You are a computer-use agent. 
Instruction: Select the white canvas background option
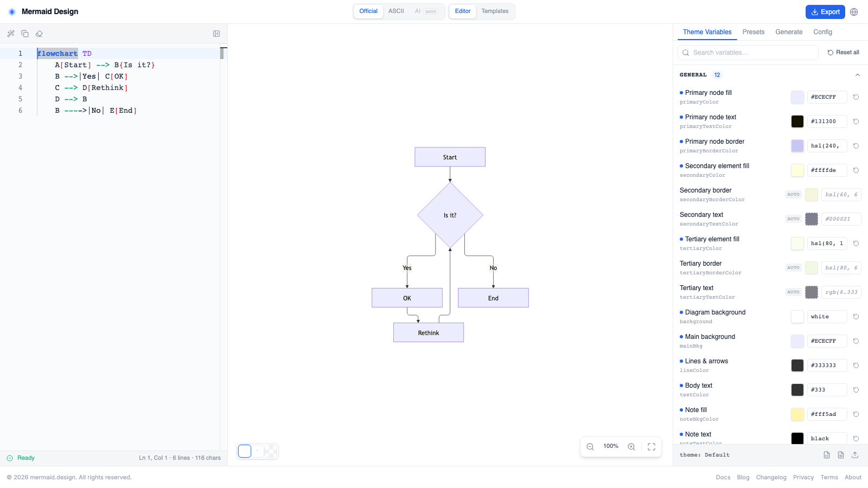(245, 451)
